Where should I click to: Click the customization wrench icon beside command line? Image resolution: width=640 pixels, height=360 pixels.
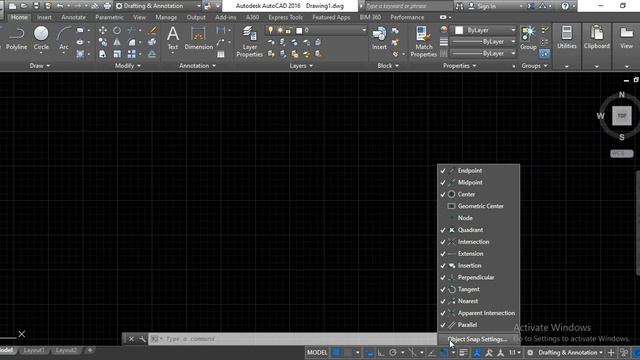142,339
